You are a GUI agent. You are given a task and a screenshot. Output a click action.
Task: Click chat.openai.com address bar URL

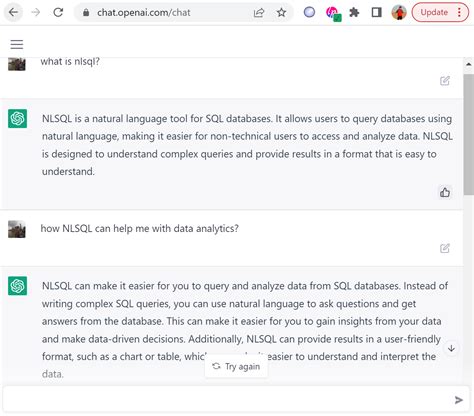coord(144,13)
